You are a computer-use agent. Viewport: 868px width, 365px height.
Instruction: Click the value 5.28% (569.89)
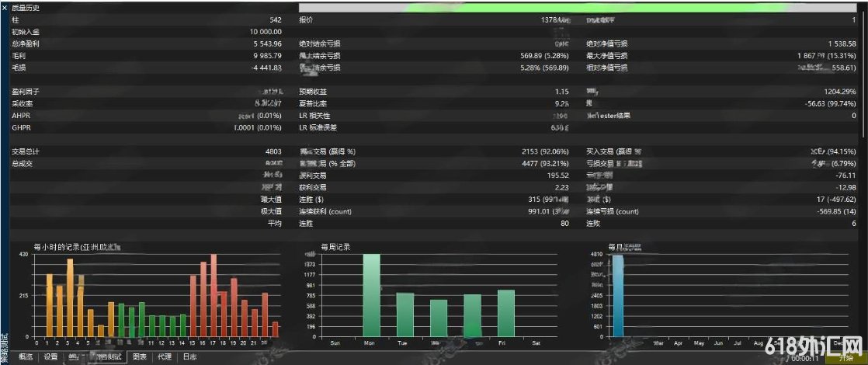(545, 68)
